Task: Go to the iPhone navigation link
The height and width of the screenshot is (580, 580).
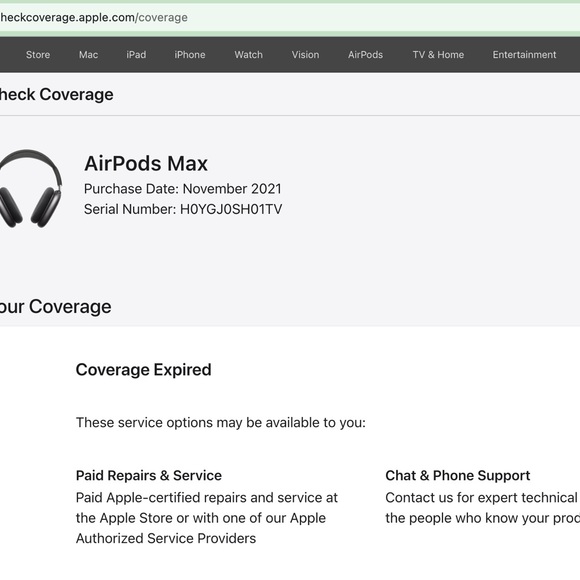Action: coord(190,55)
